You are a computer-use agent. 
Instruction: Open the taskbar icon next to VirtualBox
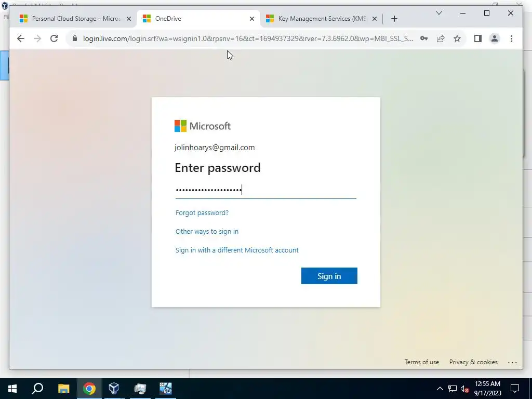pos(140,389)
